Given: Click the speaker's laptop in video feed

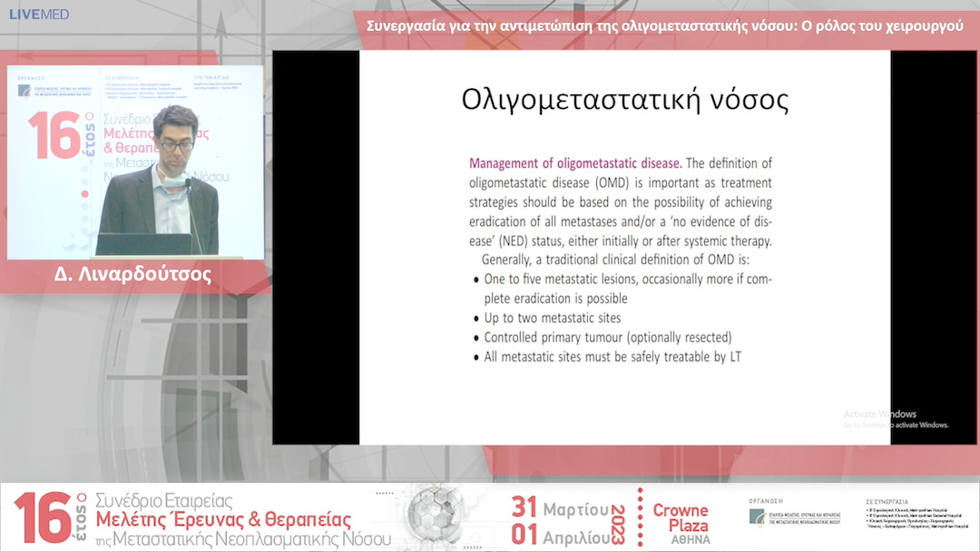Looking at the screenshot, I should click(x=143, y=244).
